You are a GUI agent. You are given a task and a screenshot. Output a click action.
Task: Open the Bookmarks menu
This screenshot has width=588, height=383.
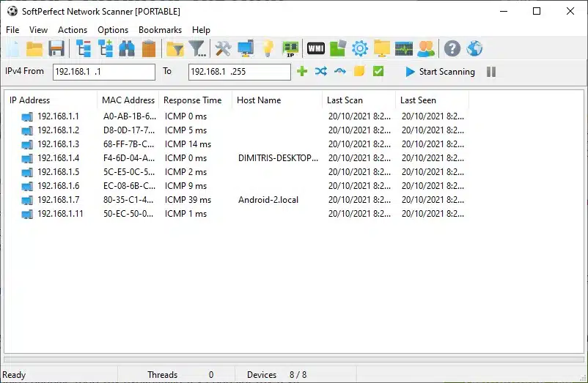coord(160,30)
